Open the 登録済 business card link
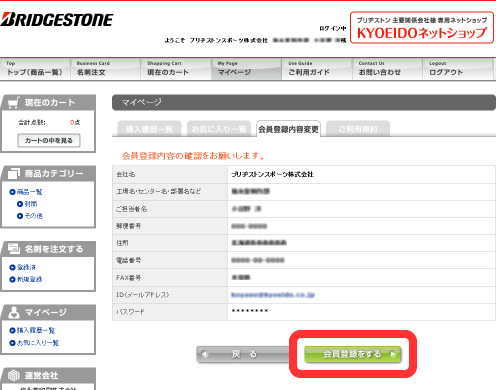496x390 pixels. pyautogui.click(x=26, y=267)
